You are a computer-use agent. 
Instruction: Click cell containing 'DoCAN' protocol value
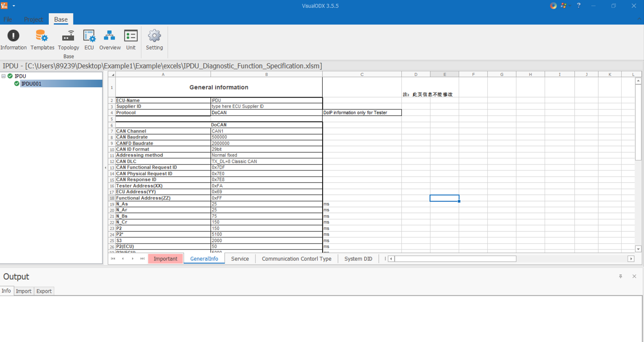[x=267, y=113]
